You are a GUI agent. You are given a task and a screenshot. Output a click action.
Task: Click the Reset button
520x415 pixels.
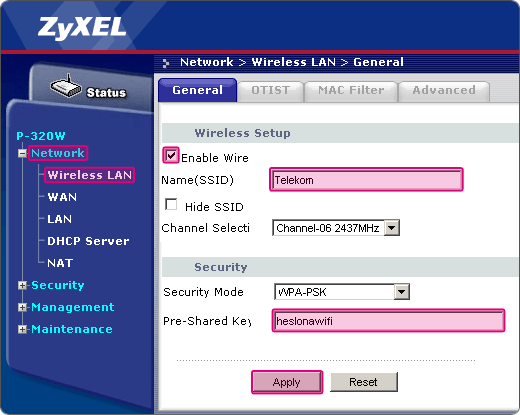point(364,382)
